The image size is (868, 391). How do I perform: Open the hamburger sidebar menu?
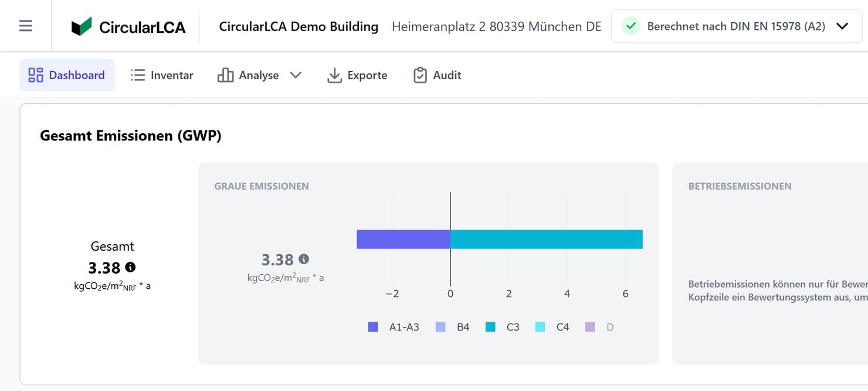pos(26,26)
